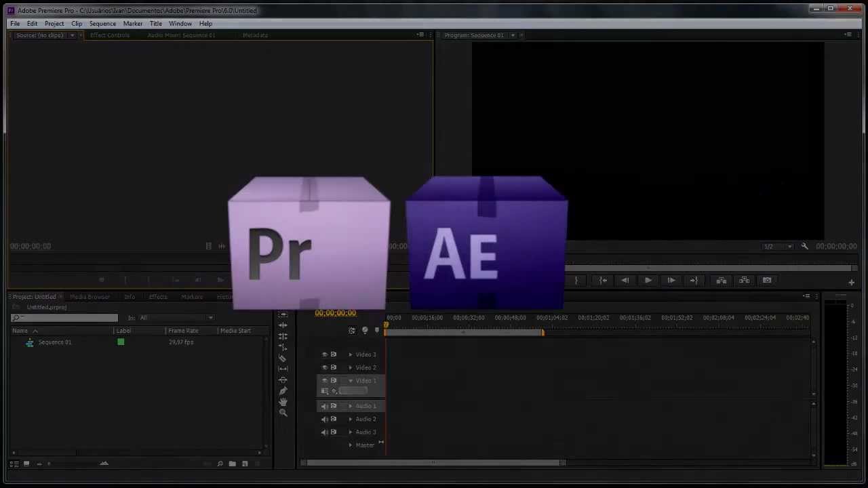Click New Item icon in Project panel
Screen dimensions: 868x488
click(x=245, y=464)
